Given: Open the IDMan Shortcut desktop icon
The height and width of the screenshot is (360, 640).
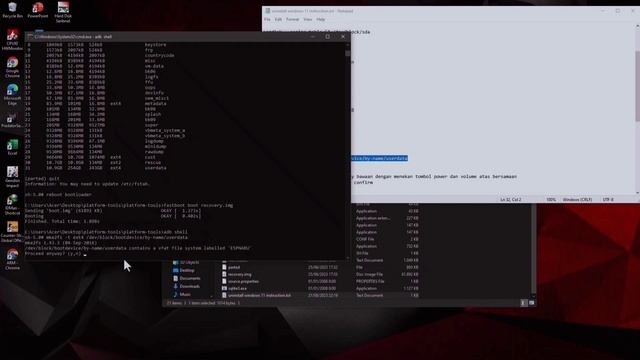Looking at the screenshot, I should [12, 204].
